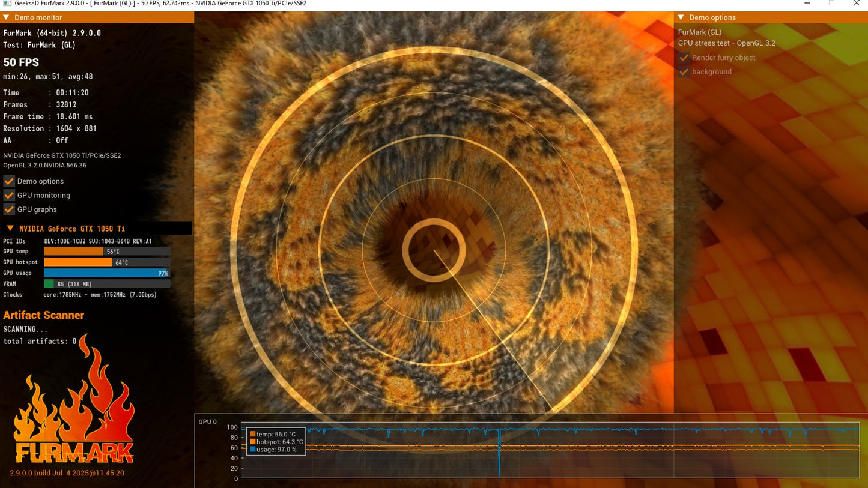This screenshot has height=488, width=868.
Task: Click the Time 00:11:20 value
Action: point(73,93)
